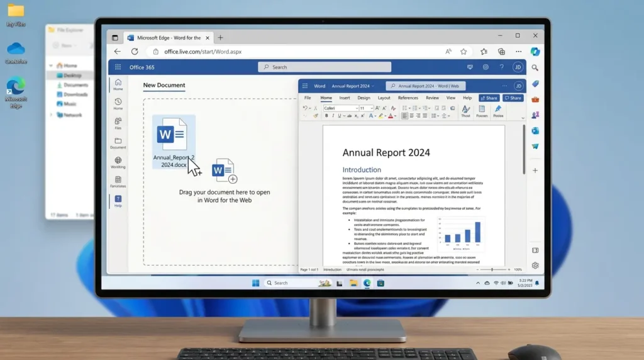Screen dimensions: 644x360
Task: Open Office 365 settings gear icon
Action: (x=486, y=67)
